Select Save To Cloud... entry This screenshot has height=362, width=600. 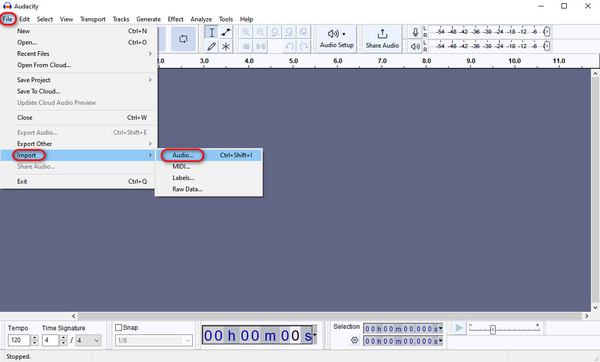click(x=79, y=91)
